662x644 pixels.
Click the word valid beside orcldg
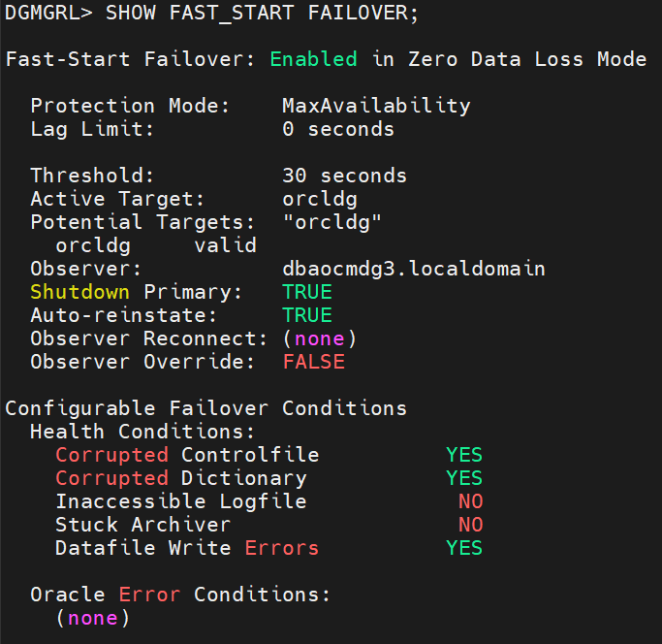(x=226, y=245)
